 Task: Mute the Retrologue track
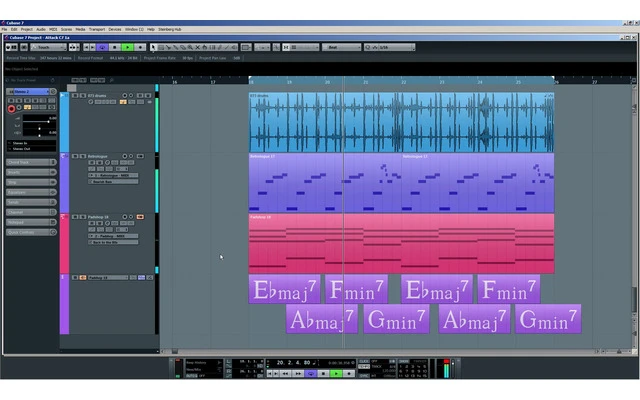pyautogui.click(x=75, y=156)
